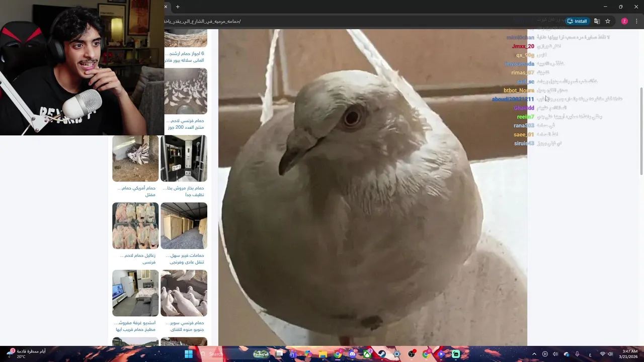
Task: Click the Install app button in address bar
Action: pos(577,21)
